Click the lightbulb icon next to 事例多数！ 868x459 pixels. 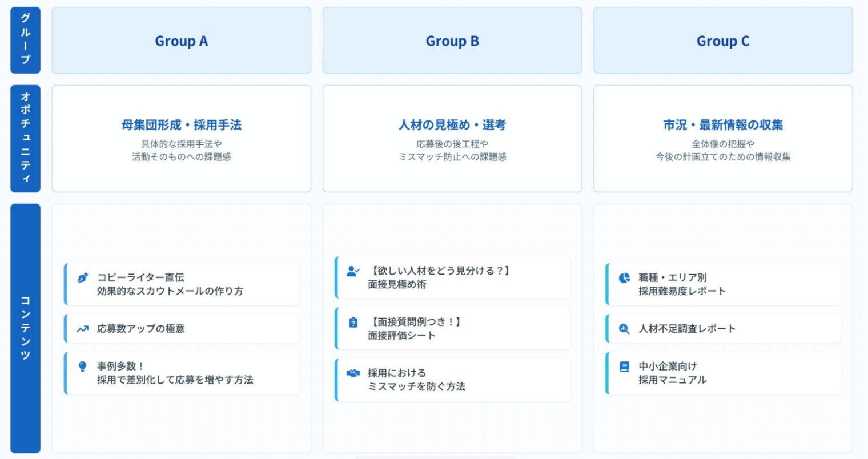pyautogui.click(x=83, y=367)
